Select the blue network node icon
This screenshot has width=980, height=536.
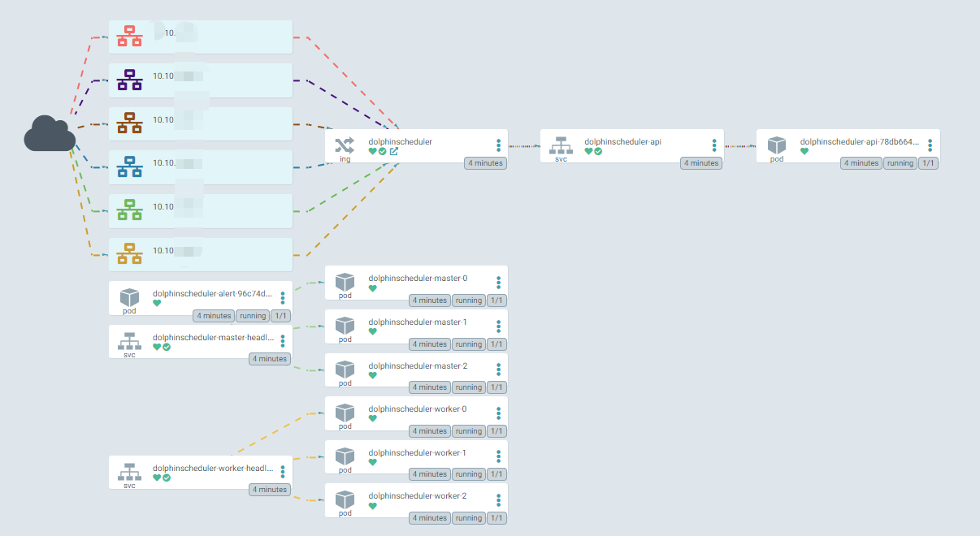click(x=129, y=166)
